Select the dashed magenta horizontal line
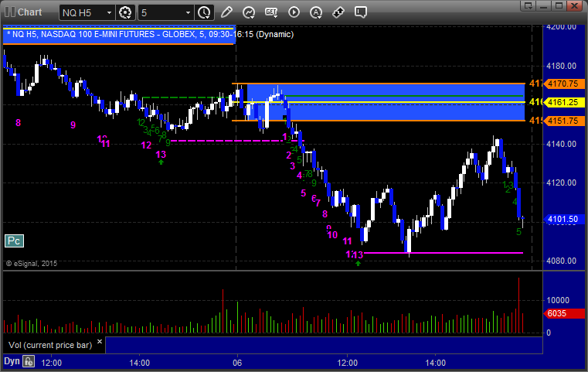 236,141
